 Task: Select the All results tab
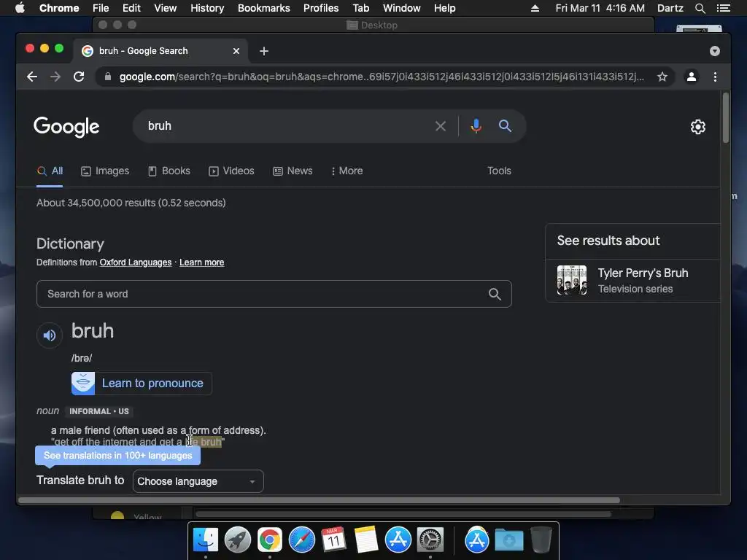(x=50, y=171)
